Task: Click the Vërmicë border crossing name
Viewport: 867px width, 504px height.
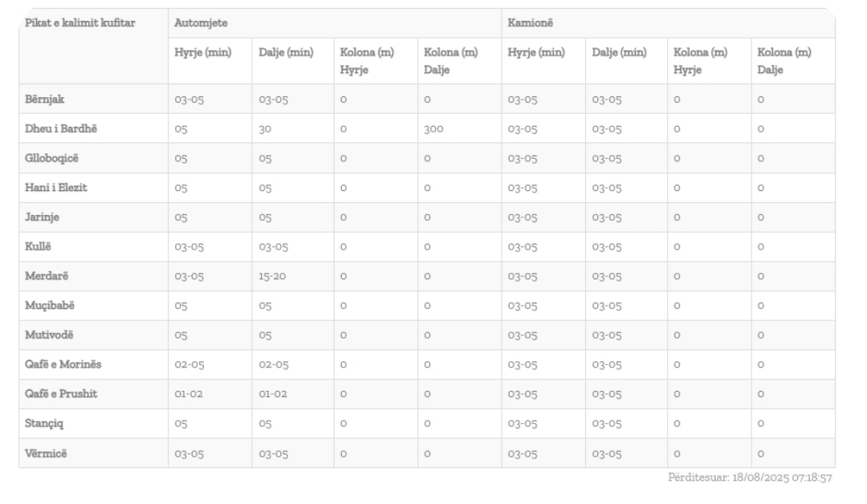Action: 46,453
